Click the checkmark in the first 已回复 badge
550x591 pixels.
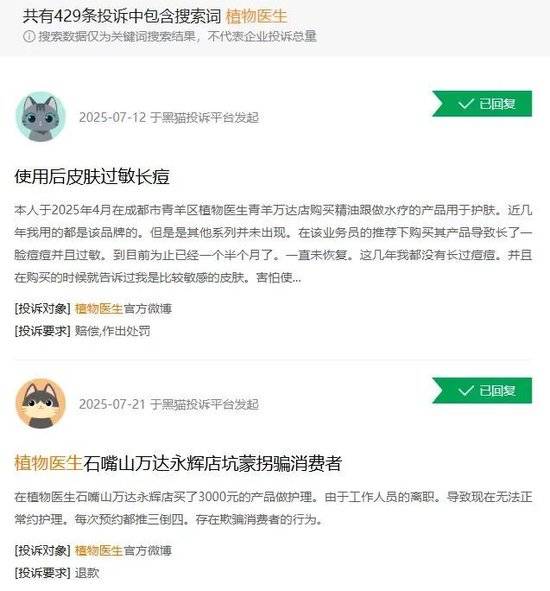(466, 104)
